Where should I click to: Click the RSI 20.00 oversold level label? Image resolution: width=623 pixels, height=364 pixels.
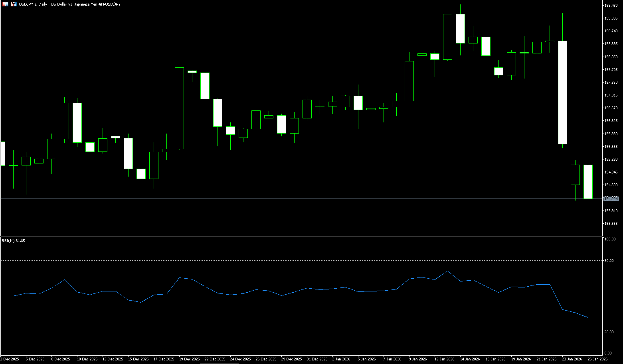pos(609,332)
